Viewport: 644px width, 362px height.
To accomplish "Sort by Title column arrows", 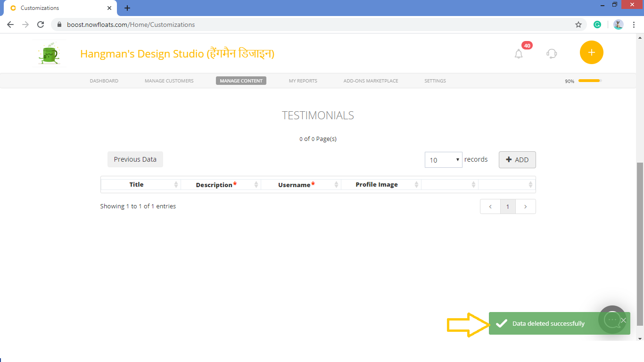I will [x=176, y=185].
